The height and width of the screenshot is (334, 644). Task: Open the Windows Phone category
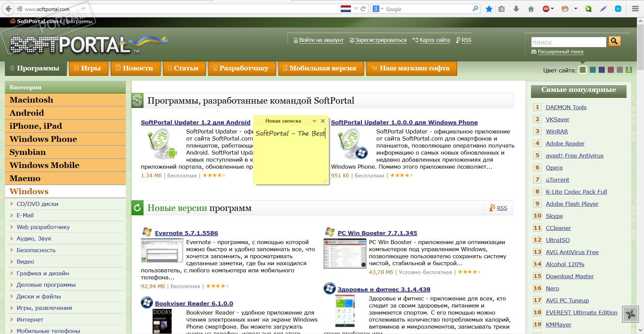[x=65, y=139]
